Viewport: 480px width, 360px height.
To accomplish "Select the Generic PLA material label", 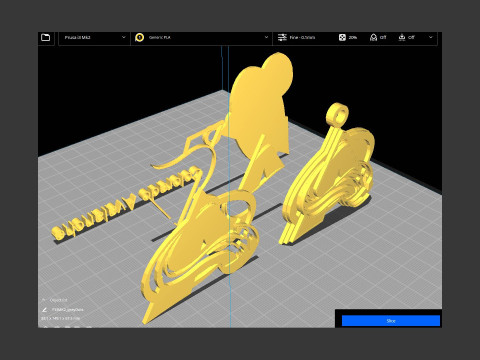I will point(160,37).
